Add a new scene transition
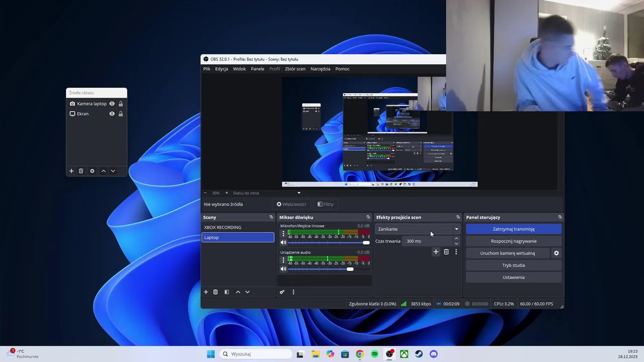This screenshot has height=362, width=644. tap(436, 252)
